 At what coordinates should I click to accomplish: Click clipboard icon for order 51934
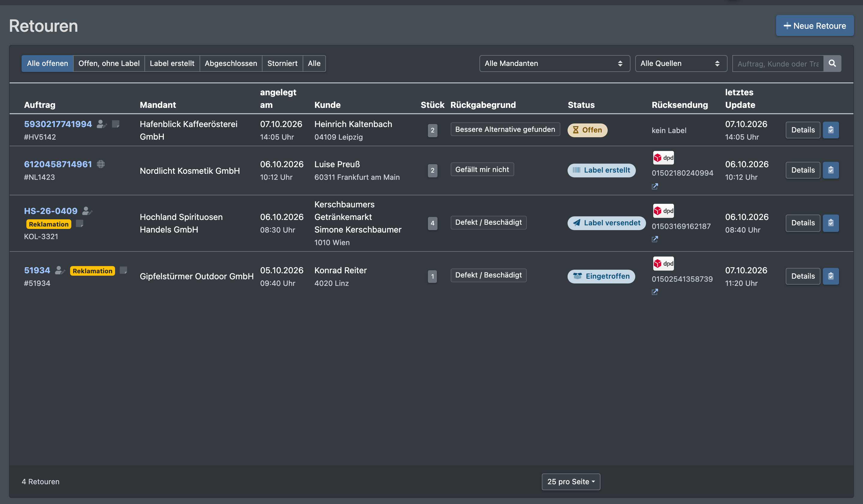click(x=831, y=276)
